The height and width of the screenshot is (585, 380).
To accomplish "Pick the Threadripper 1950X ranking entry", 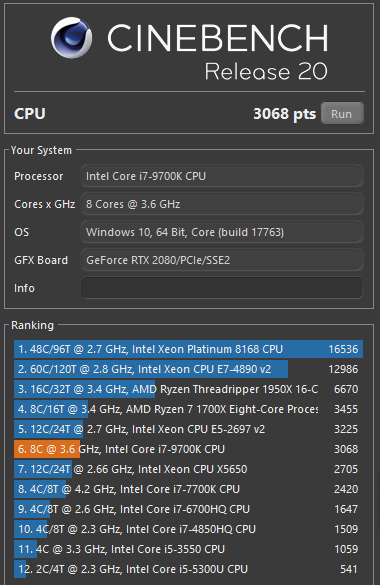I will pos(188,389).
